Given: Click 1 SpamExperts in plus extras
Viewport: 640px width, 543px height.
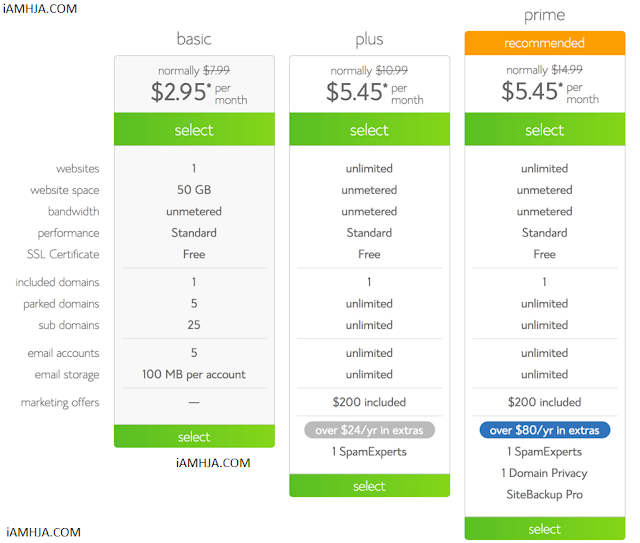Looking at the screenshot, I should (369, 452).
